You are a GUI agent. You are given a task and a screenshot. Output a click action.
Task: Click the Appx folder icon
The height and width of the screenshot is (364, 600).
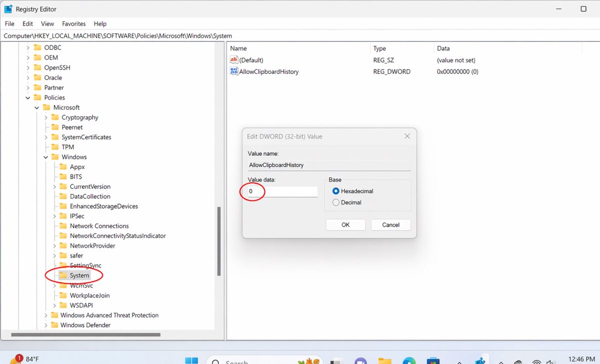click(63, 167)
